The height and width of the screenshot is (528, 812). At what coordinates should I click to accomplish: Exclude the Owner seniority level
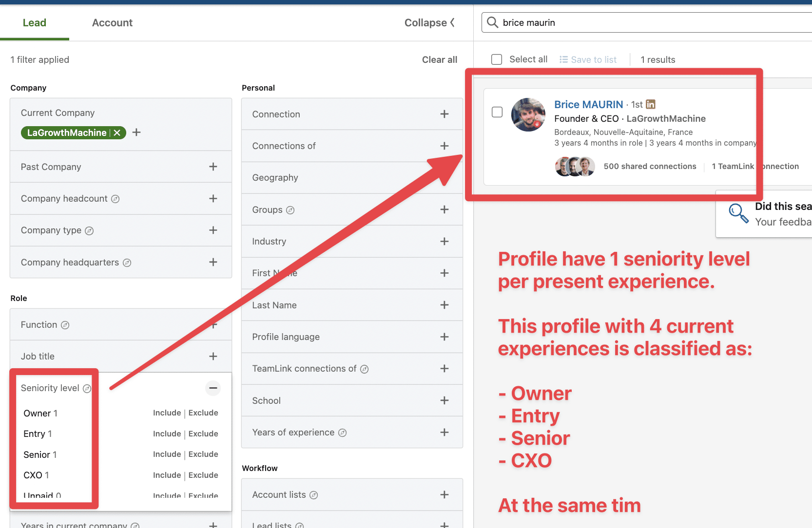203,413
